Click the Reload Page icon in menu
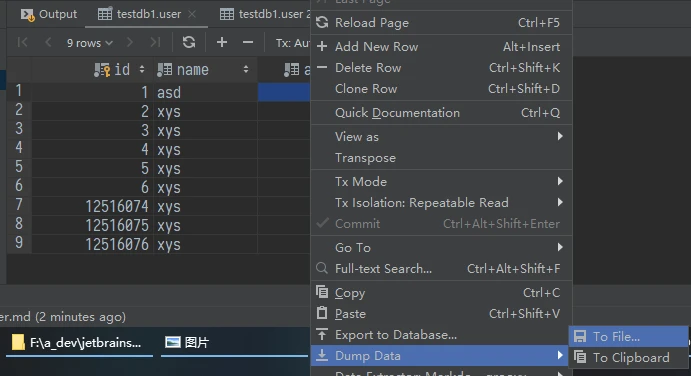The image size is (691, 376). point(322,22)
